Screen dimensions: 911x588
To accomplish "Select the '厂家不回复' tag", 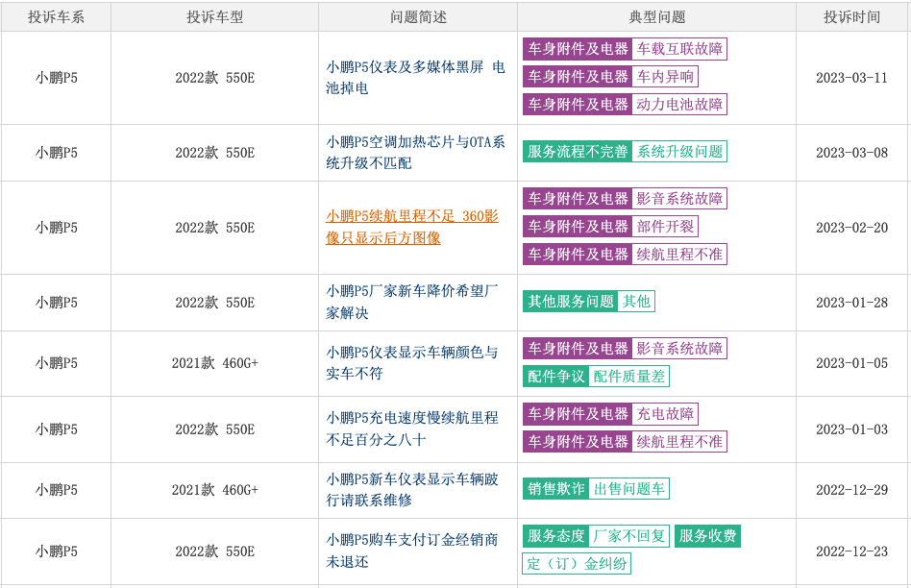I will (629, 536).
